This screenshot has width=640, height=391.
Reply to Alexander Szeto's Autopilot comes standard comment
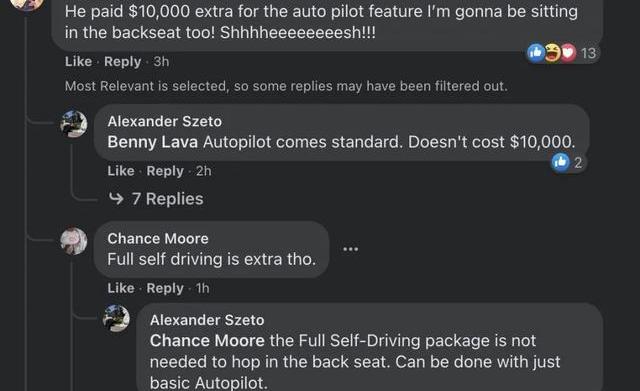click(165, 171)
